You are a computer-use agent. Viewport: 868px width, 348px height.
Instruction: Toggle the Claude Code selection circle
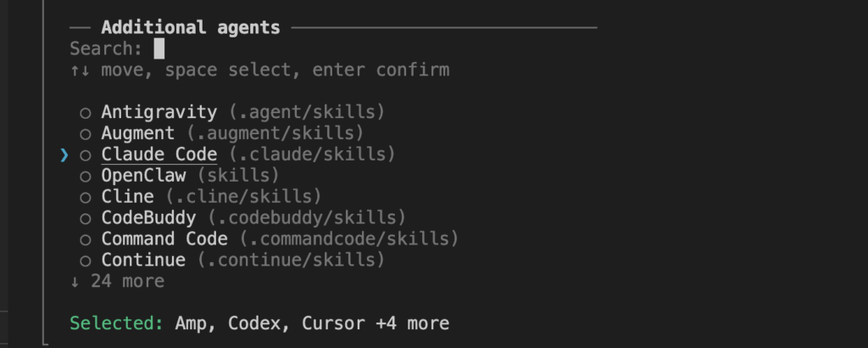(85, 154)
